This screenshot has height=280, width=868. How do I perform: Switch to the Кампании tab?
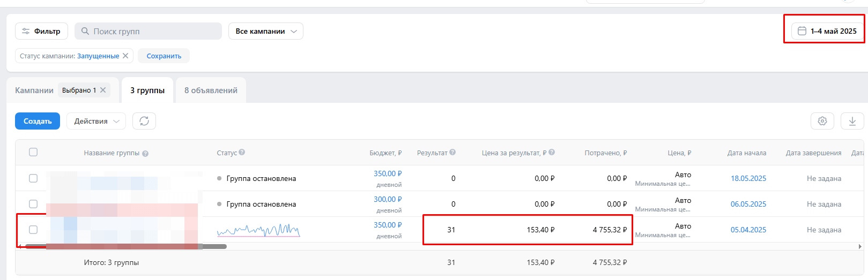(x=34, y=90)
